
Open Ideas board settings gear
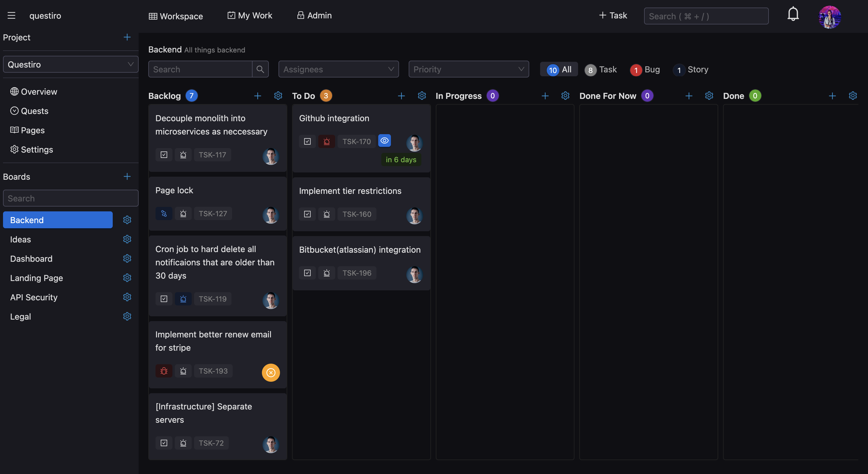point(127,239)
